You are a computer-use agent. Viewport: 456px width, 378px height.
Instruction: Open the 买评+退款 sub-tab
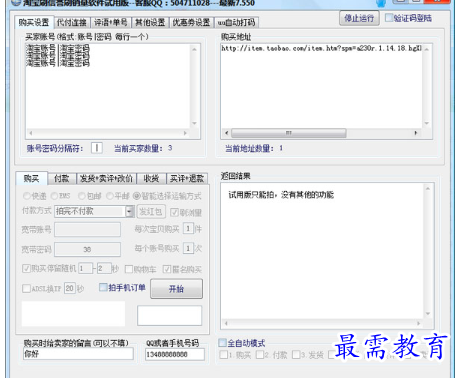coord(187,179)
